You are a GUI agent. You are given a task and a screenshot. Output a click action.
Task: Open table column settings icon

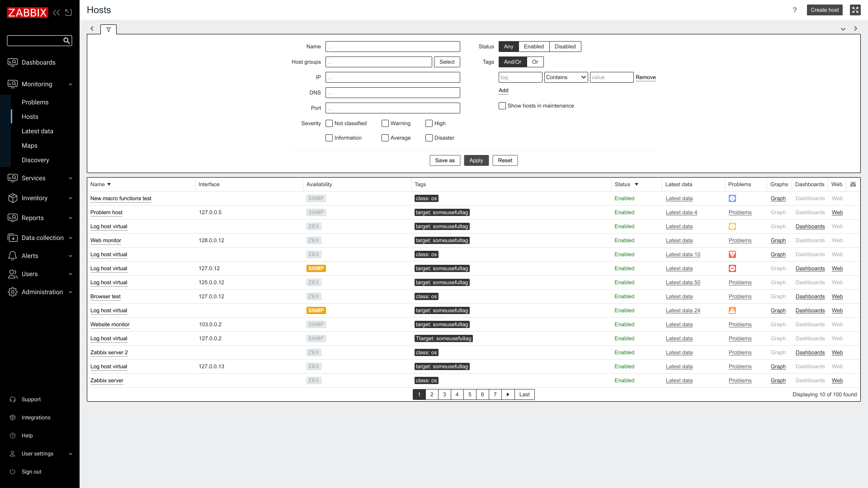[x=853, y=184]
